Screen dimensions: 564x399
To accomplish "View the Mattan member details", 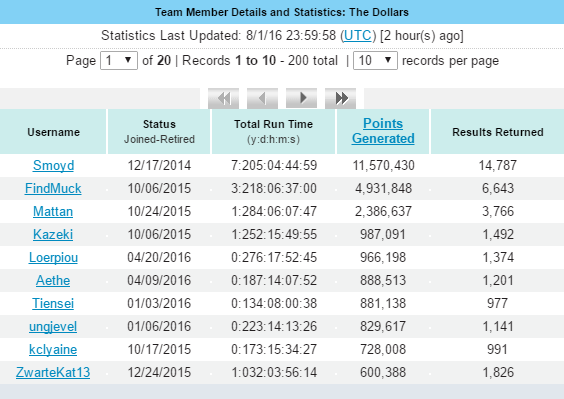I will [53, 212].
